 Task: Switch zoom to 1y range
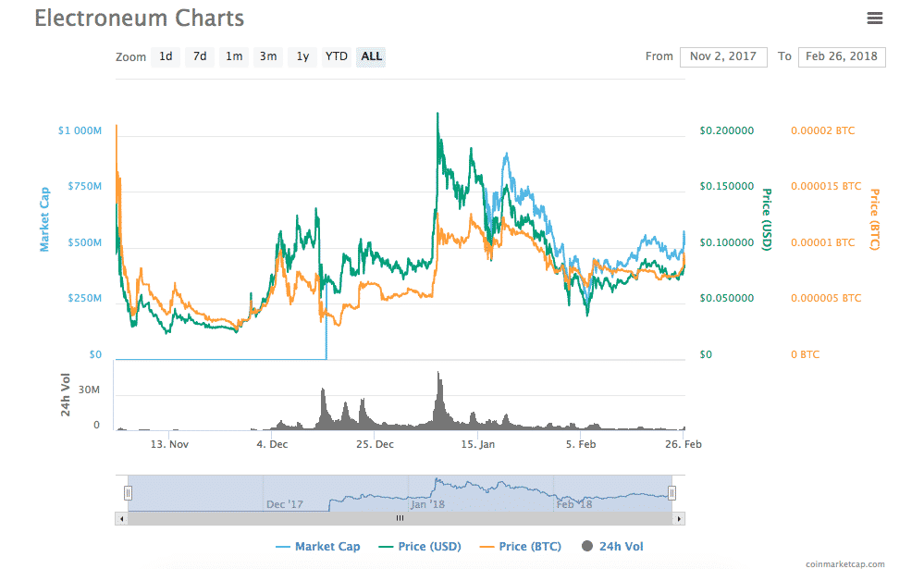click(302, 56)
